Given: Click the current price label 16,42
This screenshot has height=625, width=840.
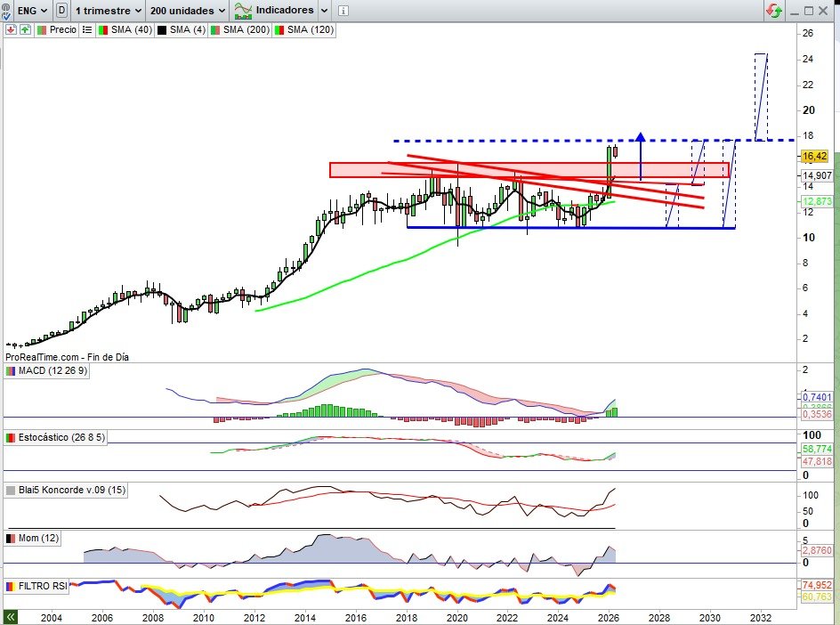Looking at the screenshot, I should (x=814, y=156).
